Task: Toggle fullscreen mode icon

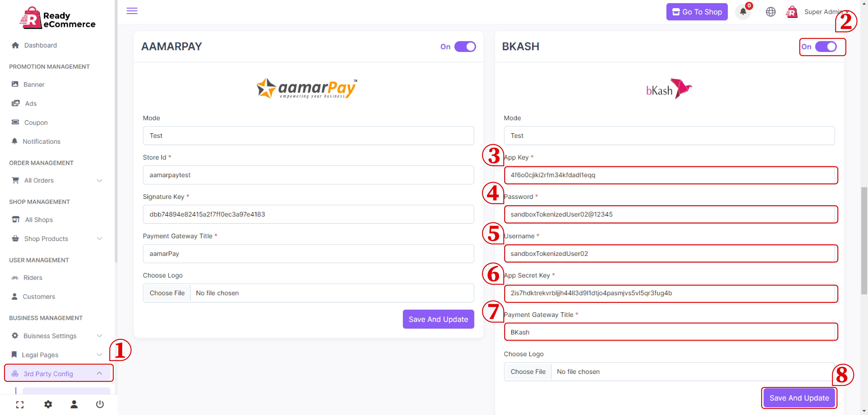Action: click(20, 405)
